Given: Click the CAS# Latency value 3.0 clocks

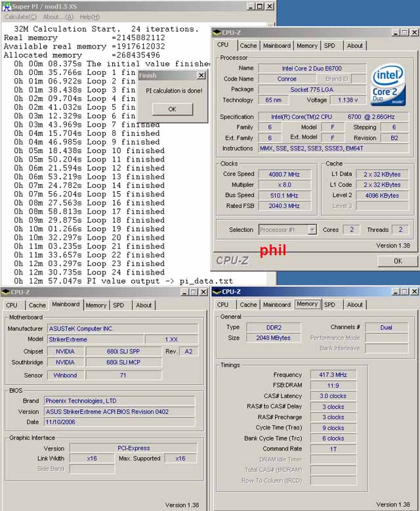Looking at the screenshot, I should (333, 396).
